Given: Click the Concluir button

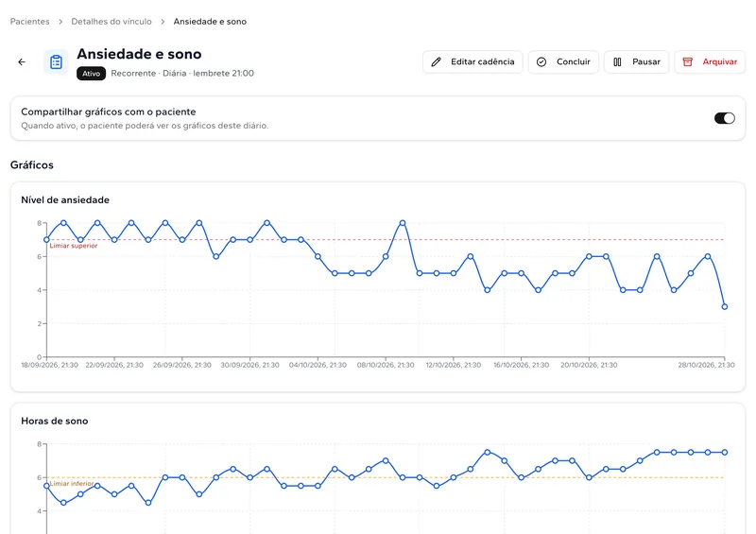Looking at the screenshot, I should (x=563, y=61).
